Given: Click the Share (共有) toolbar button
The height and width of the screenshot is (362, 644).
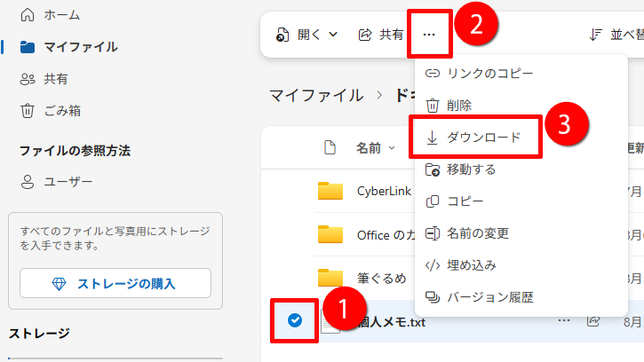Looking at the screenshot, I should click(381, 35).
